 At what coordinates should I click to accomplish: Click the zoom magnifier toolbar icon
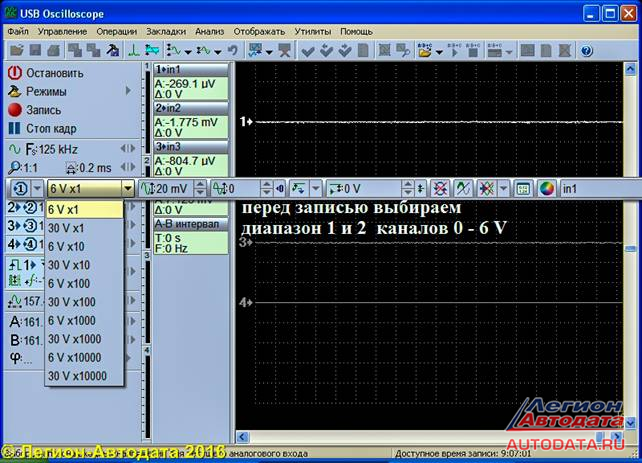click(403, 50)
